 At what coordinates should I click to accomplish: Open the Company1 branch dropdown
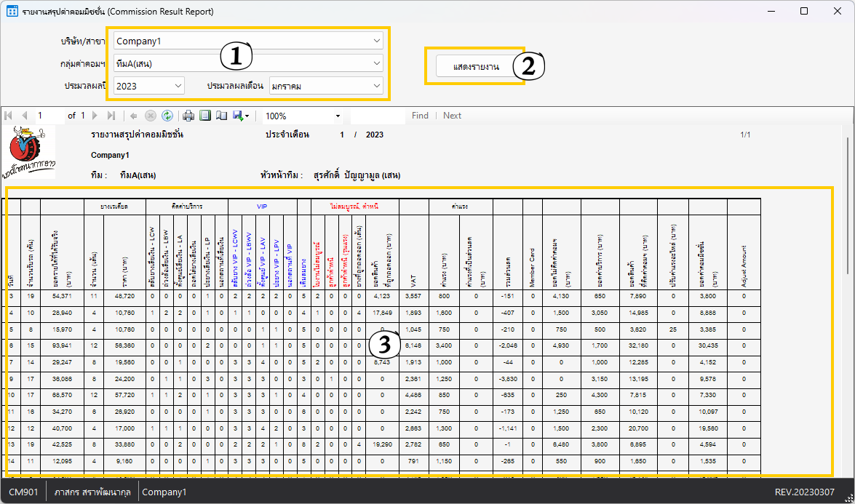247,41
